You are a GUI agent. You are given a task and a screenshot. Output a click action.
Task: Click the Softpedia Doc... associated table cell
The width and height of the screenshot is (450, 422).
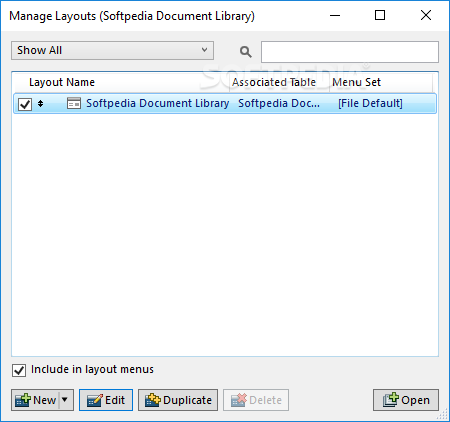tap(279, 104)
